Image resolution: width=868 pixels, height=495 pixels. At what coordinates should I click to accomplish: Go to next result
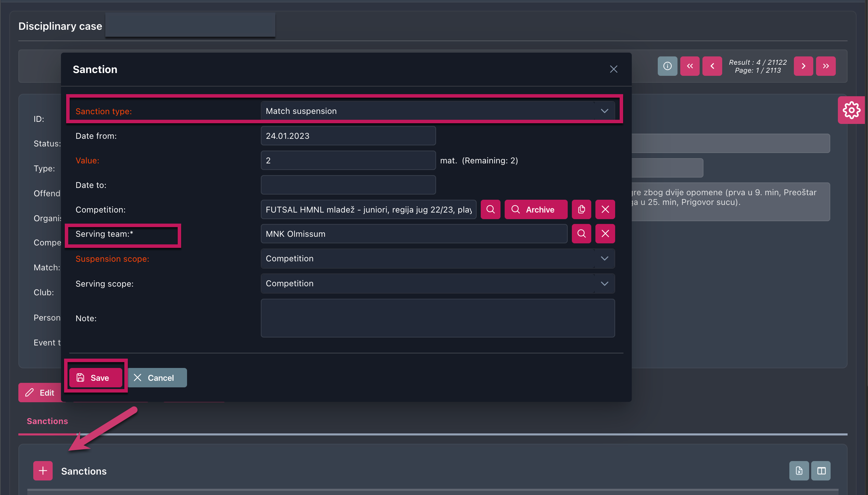click(803, 66)
